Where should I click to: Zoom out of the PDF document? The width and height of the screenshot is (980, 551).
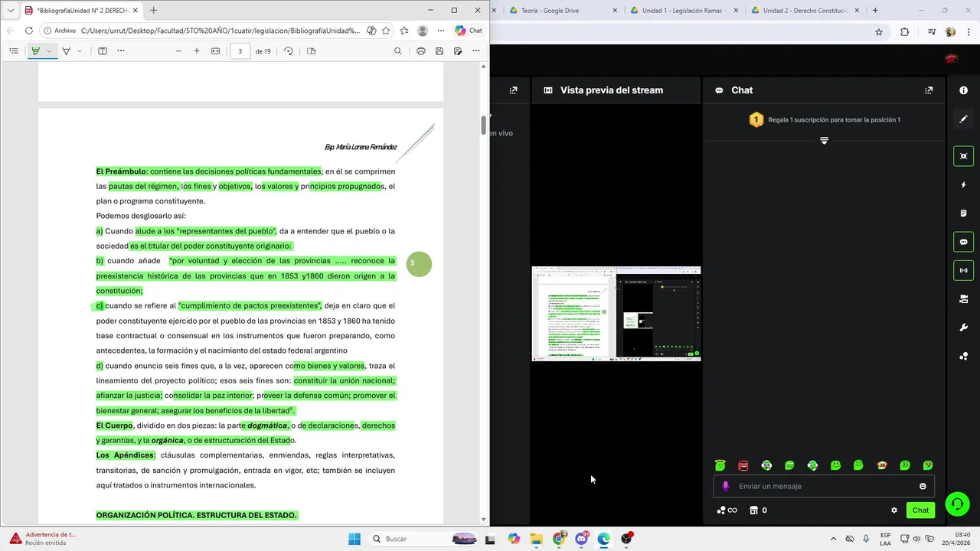click(178, 51)
